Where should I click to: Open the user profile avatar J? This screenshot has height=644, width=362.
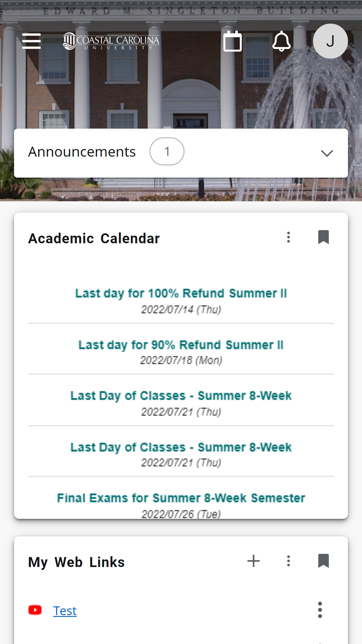[x=330, y=41]
